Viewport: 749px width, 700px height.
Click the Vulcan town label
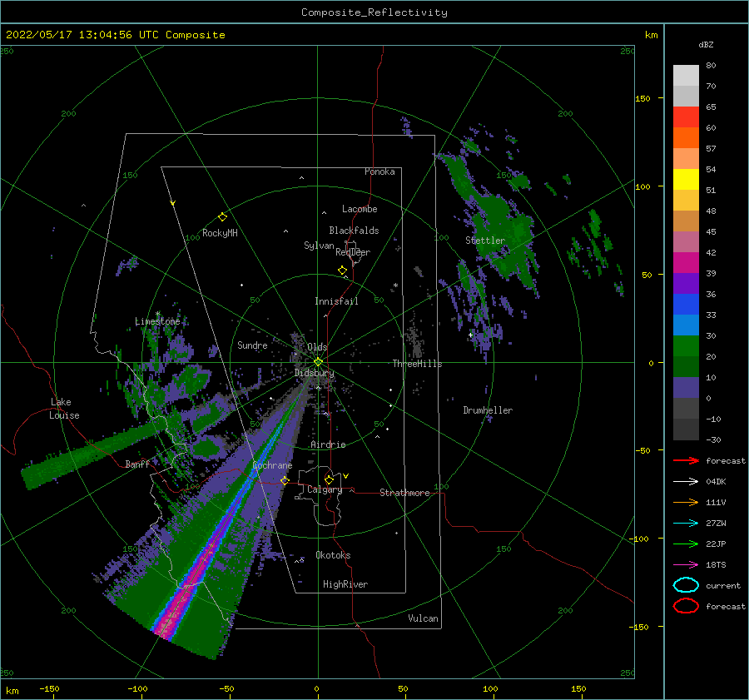pyautogui.click(x=424, y=618)
